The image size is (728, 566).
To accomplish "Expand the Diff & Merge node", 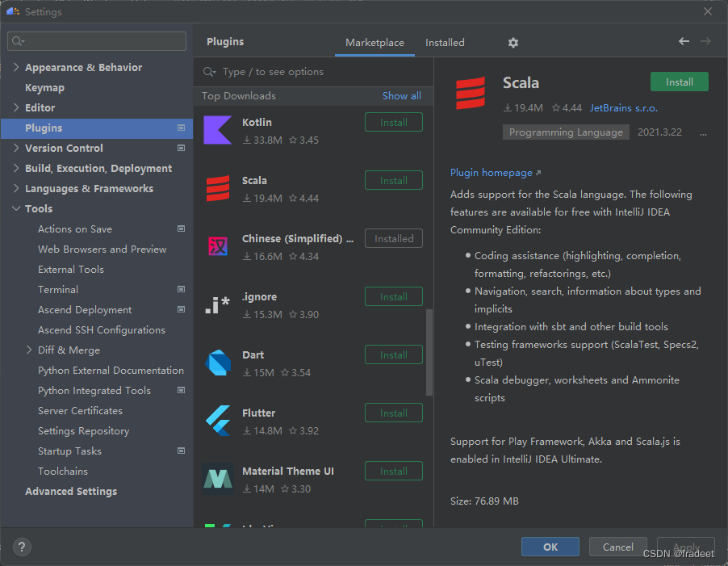I will 29,350.
